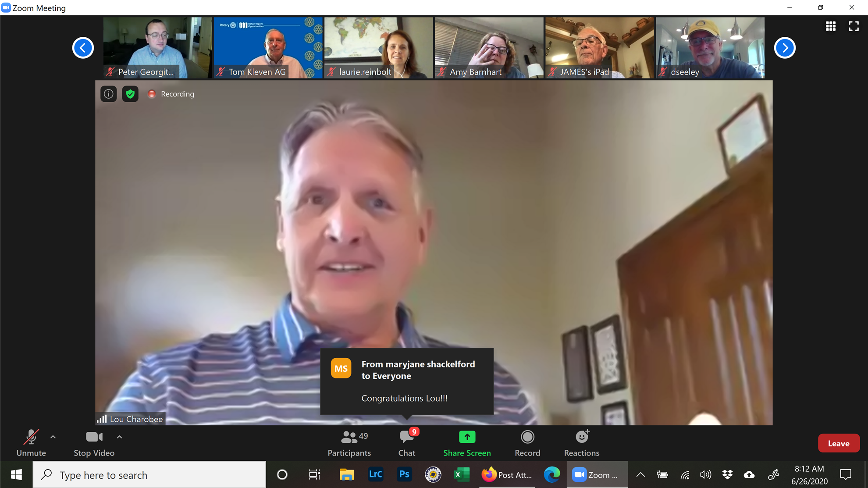
Task: Open the Participants panel
Action: point(349,442)
